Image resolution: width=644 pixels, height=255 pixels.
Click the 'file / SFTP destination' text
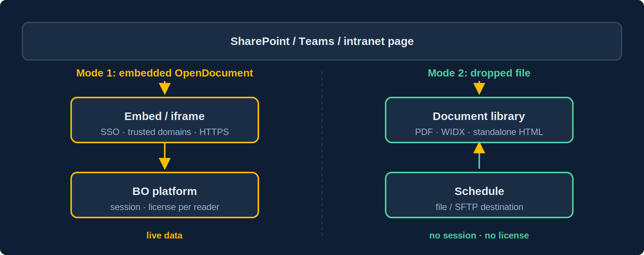[x=479, y=207]
